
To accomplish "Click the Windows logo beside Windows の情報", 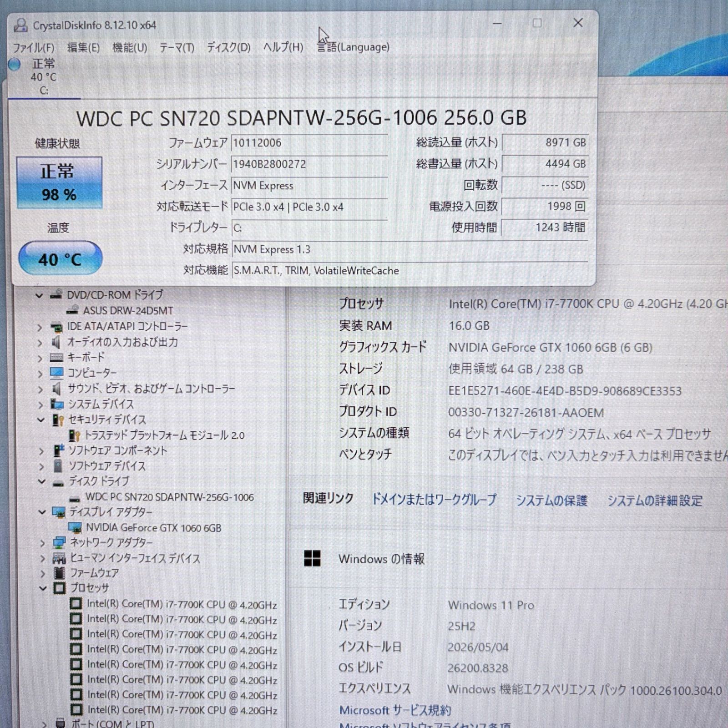I will (x=313, y=559).
